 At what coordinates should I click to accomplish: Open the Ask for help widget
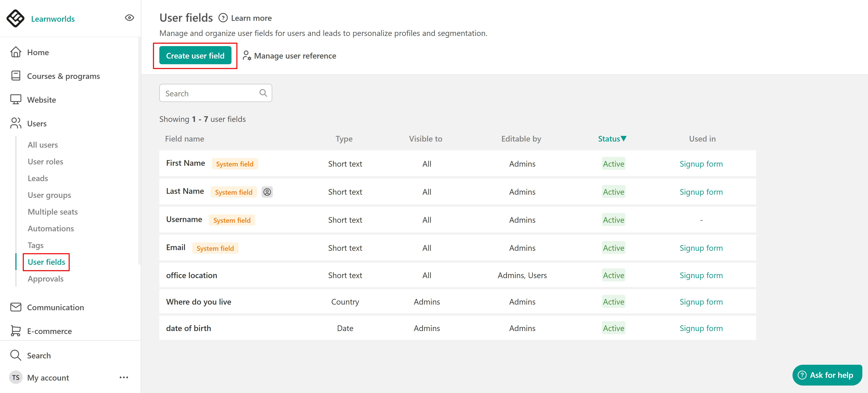pos(827,375)
